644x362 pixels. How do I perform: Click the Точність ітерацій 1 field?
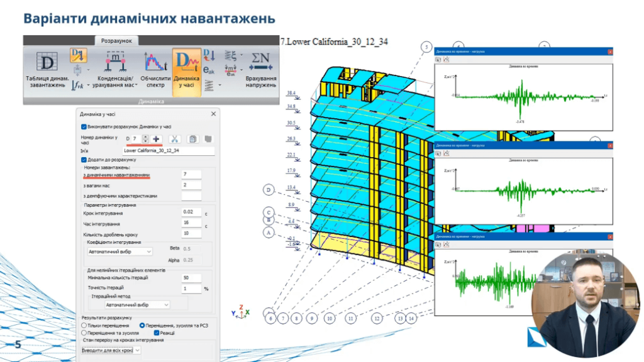pyautogui.click(x=191, y=288)
